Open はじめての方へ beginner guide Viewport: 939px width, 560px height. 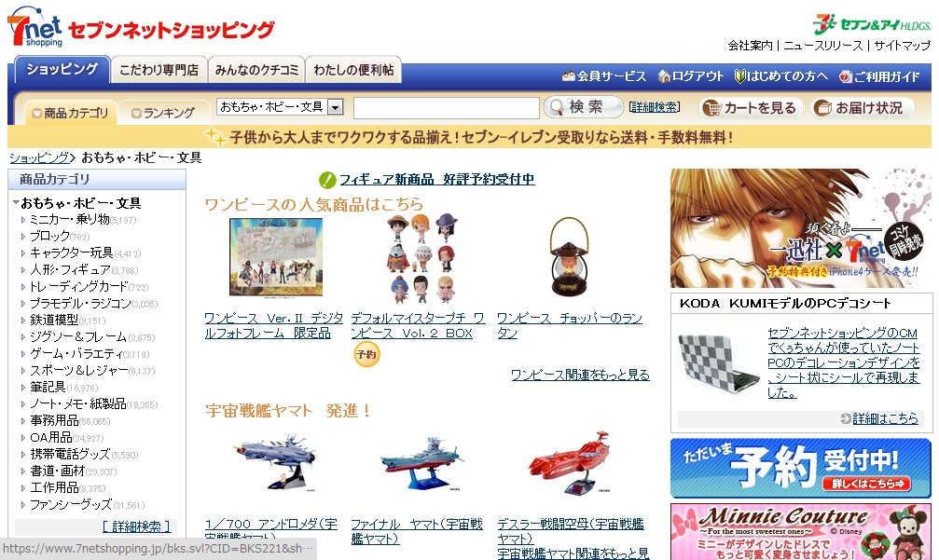[x=780, y=76]
